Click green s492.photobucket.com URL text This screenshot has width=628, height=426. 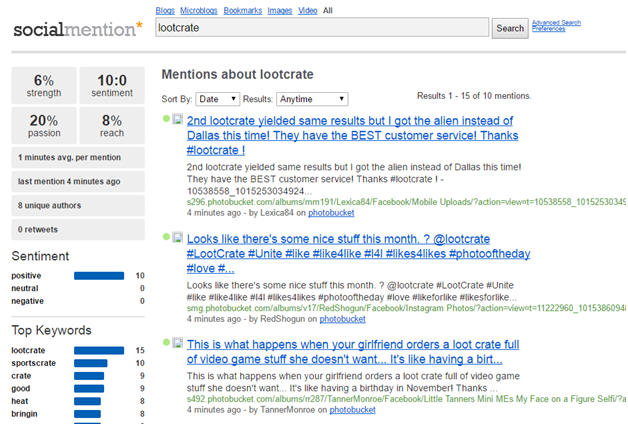pos(406,399)
